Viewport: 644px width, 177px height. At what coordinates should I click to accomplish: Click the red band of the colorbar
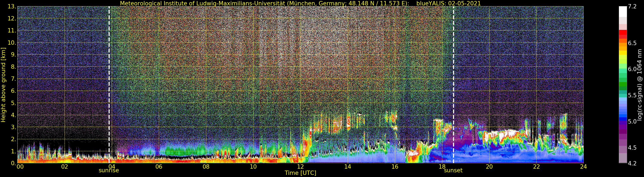point(623,33)
